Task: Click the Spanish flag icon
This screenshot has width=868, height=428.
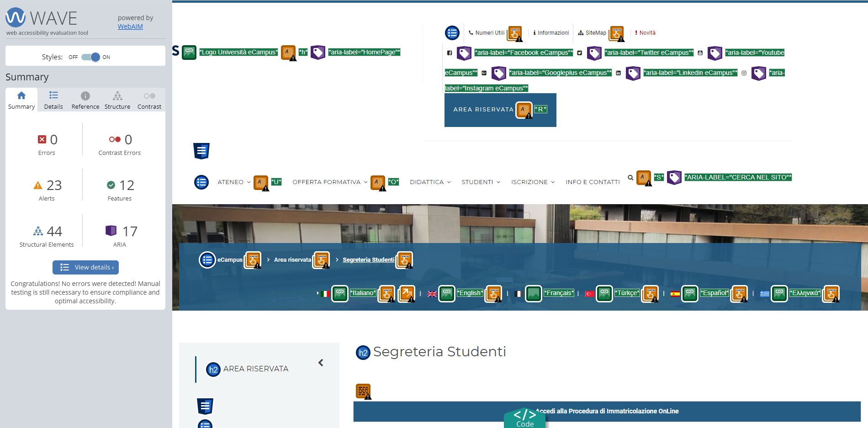Action: 675,294
